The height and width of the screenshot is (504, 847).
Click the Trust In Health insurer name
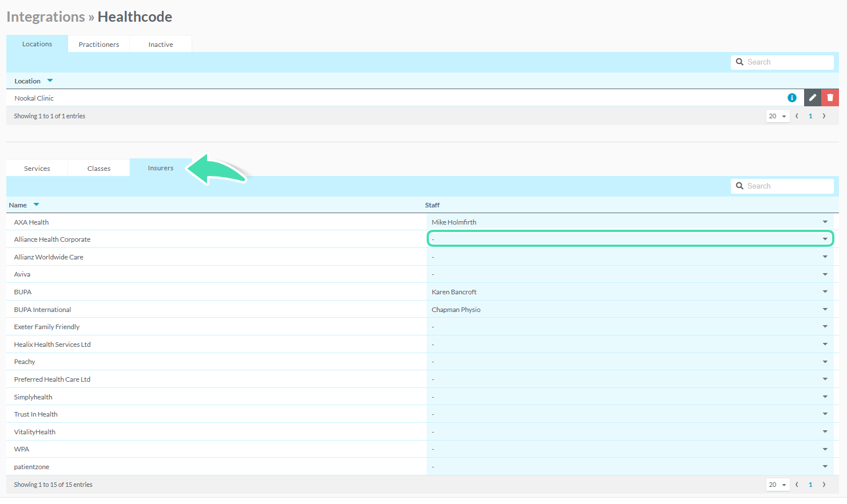35,414
